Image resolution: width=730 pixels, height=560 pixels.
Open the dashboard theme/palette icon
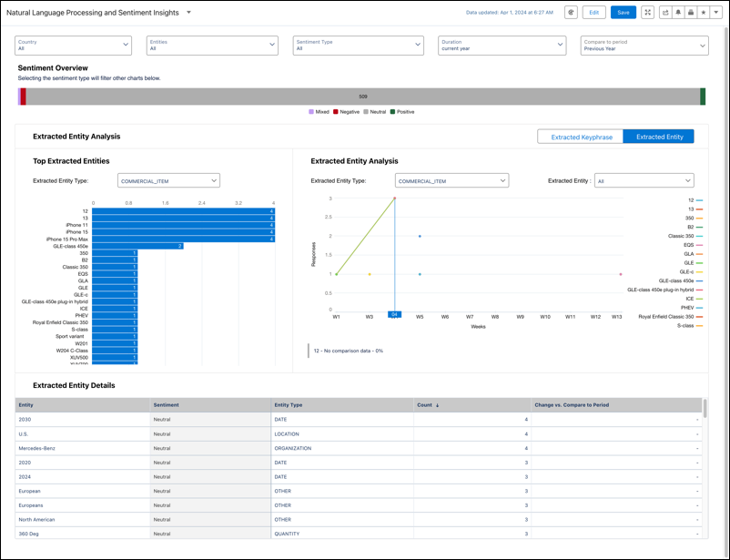pyautogui.click(x=571, y=12)
